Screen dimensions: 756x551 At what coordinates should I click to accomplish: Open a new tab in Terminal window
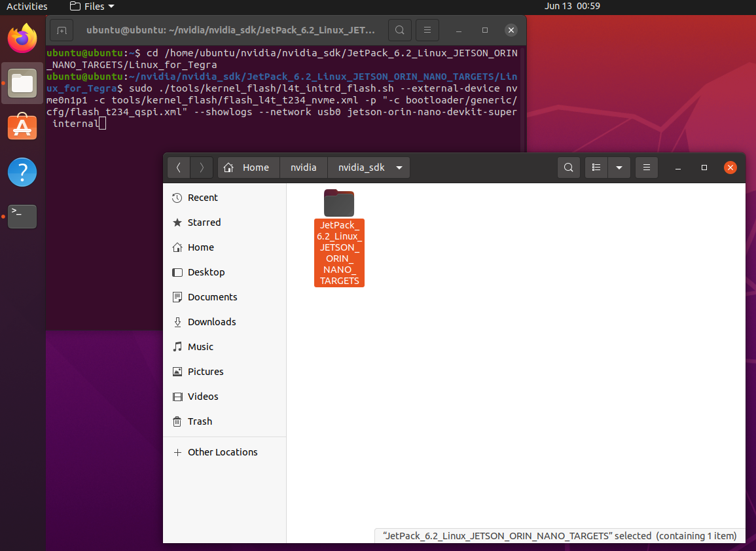[62, 30]
